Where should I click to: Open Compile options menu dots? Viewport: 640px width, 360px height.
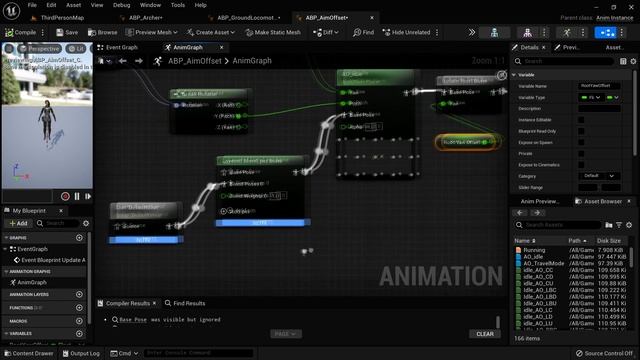(43, 32)
